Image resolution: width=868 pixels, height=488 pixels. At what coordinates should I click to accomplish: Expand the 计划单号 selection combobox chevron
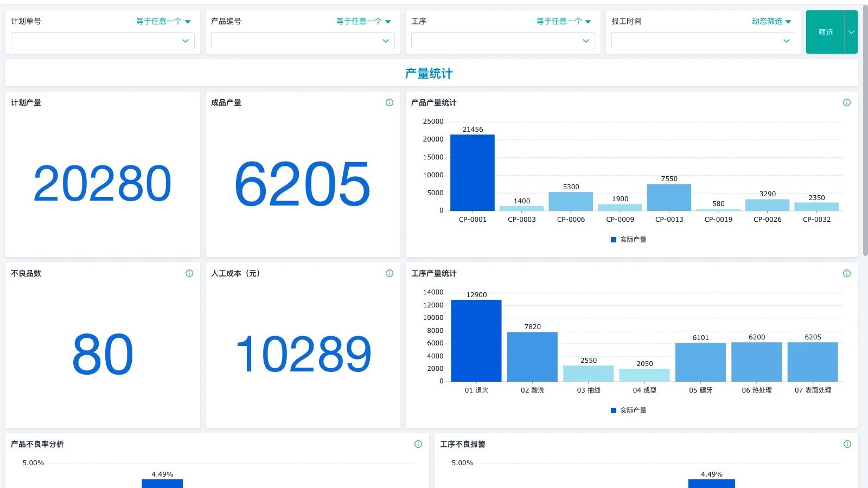(187, 41)
